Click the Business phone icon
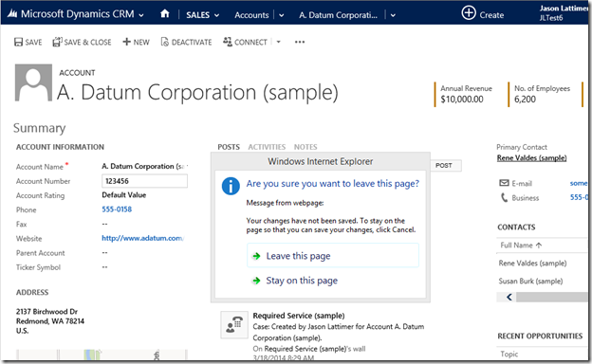592x364 pixels. pyautogui.click(x=504, y=197)
